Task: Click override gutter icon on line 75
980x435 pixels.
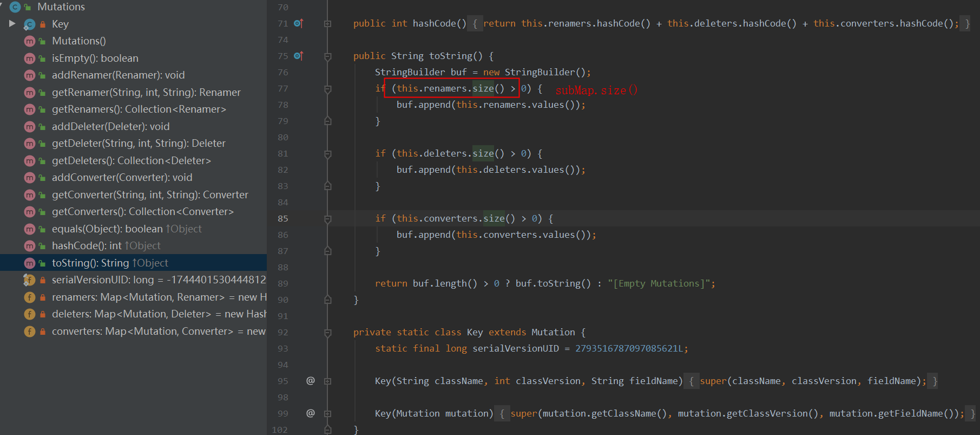Action: [x=298, y=56]
